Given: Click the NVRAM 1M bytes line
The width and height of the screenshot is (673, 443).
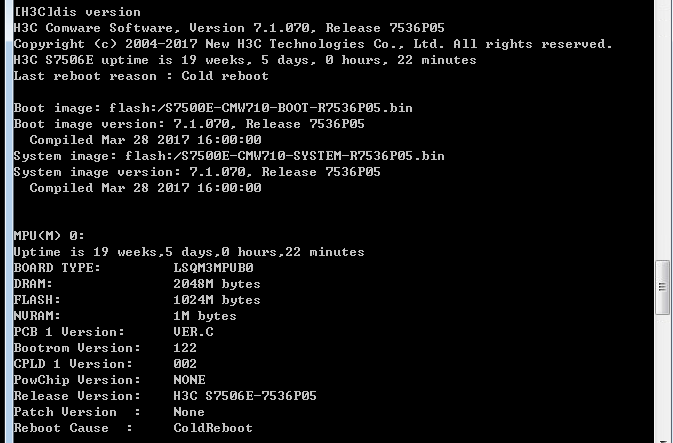Looking at the screenshot, I should point(125,316).
